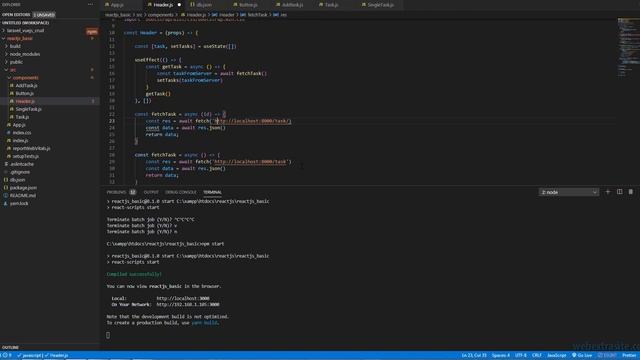Screen dimensions: 640x360
Task: Start Go Live server
Action: click(x=582, y=356)
